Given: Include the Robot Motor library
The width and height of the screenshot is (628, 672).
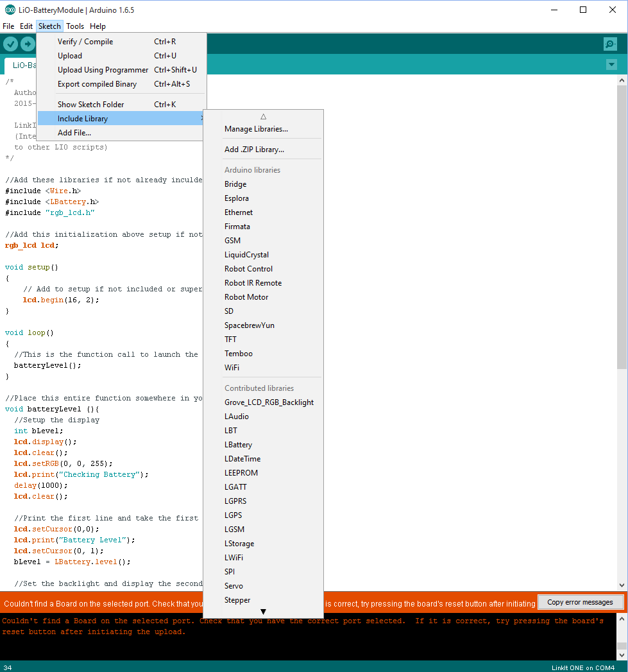Looking at the screenshot, I should (x=263, y=297).
